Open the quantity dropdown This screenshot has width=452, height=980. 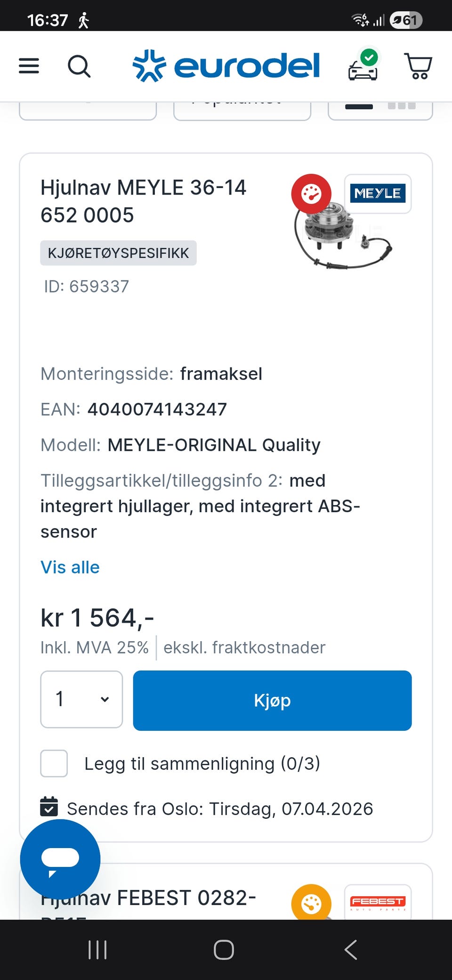(x=81, y=699)
